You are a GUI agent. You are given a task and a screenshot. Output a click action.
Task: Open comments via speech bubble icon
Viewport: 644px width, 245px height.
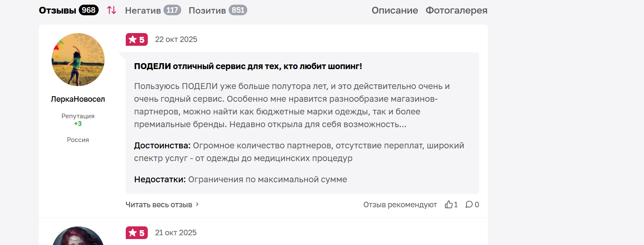coord(469,205)
